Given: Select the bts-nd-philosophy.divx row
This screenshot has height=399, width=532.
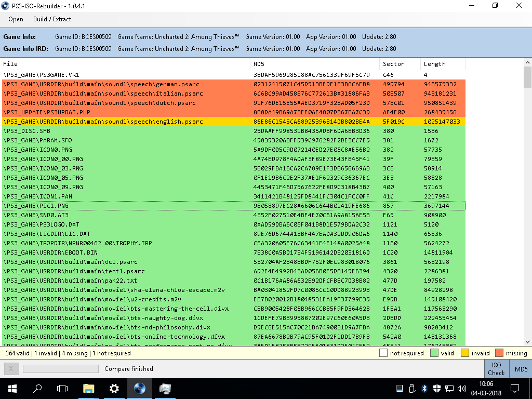Looking at the screenshot, I should click(233, 327).
